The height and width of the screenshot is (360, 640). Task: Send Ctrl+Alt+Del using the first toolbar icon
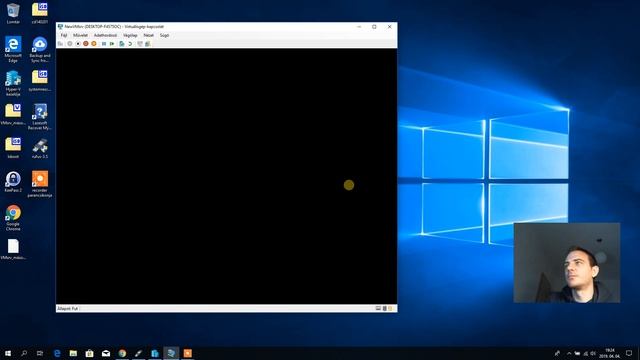point(60,44)
